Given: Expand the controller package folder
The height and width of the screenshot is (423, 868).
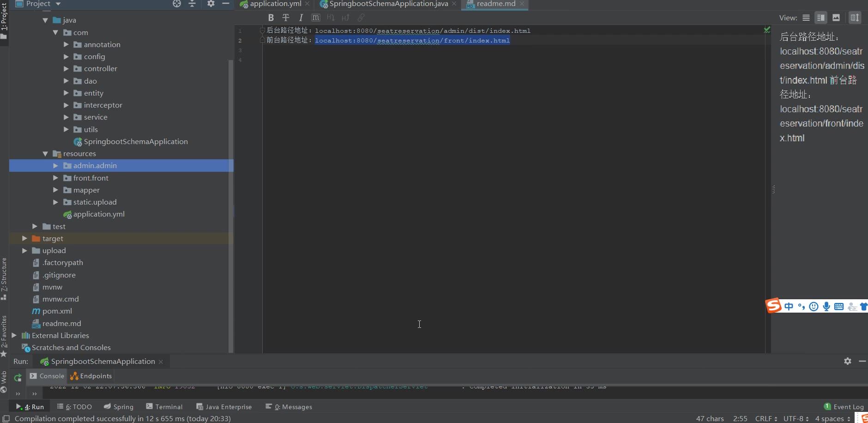Looking at the screenshot, I should (66, 69).
